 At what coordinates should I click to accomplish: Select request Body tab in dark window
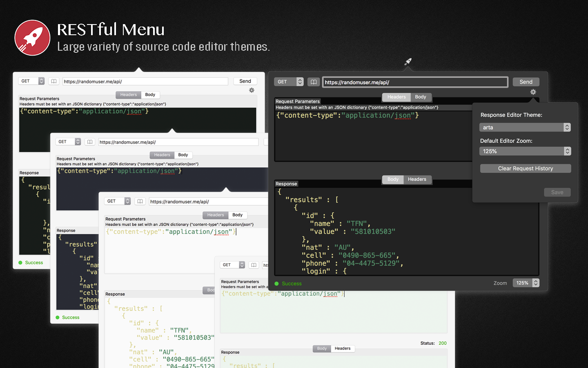point(421,97)
